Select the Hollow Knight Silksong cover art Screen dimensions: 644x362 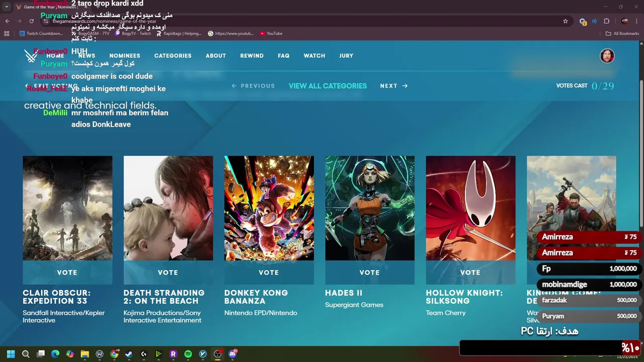pos(470,208)
